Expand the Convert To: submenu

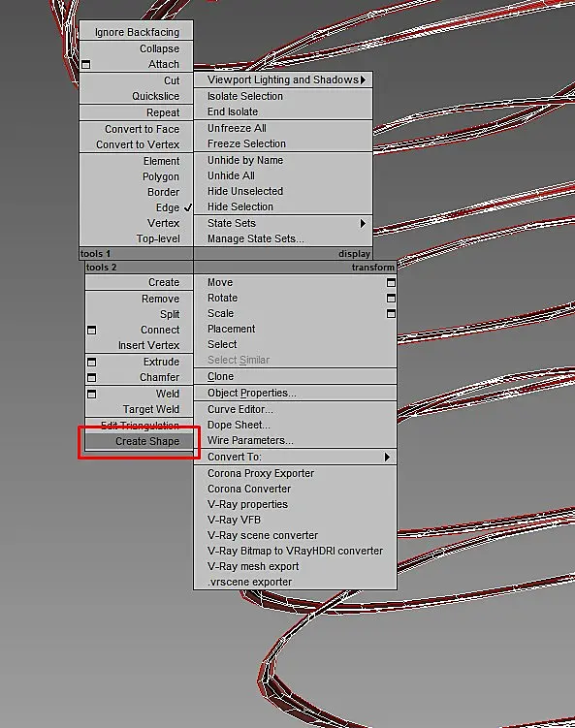296,457
